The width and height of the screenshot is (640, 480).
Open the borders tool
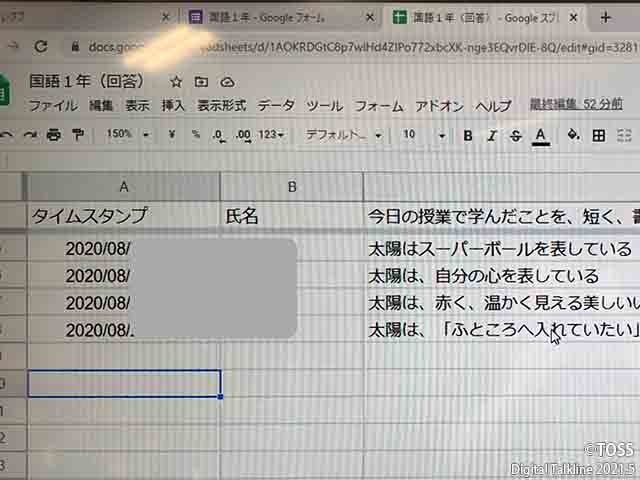pos(599,135)
